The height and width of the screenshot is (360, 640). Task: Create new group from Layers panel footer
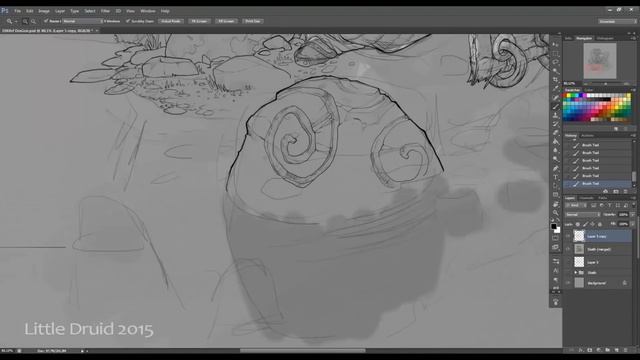pos(607,350)
